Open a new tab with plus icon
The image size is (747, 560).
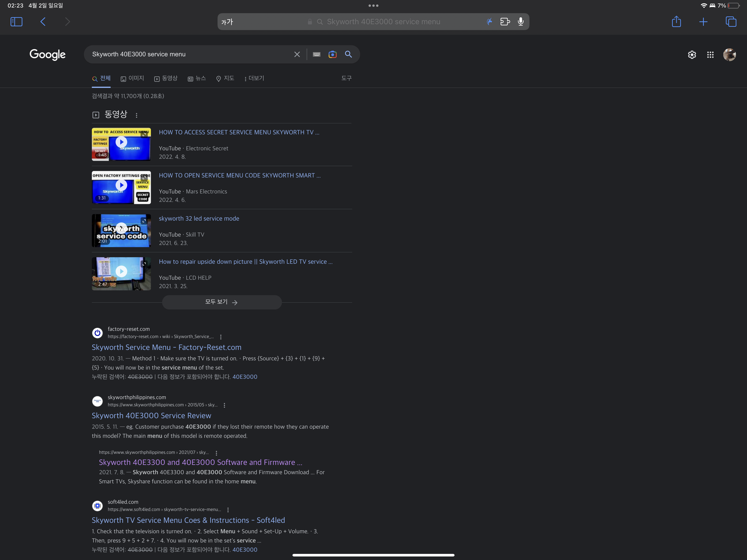tap(703, 22)
